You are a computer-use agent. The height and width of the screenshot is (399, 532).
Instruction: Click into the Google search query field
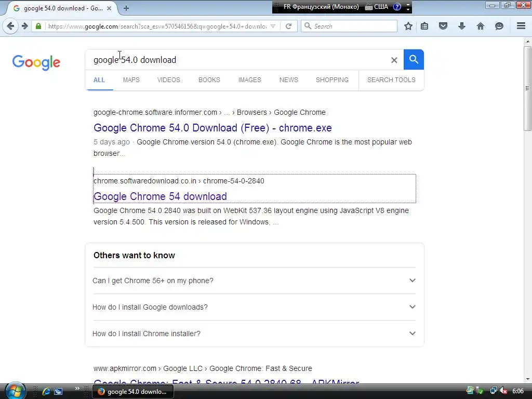click(x=237, y=60)
